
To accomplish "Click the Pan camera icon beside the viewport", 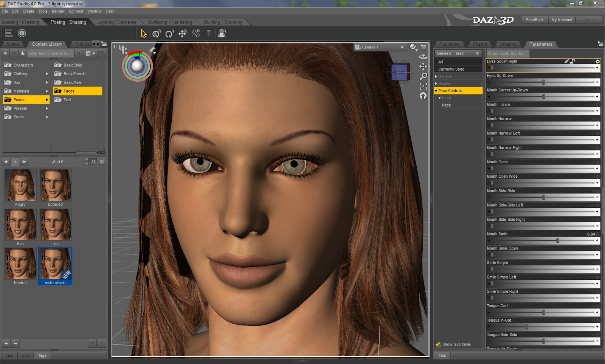I will 423,67.
